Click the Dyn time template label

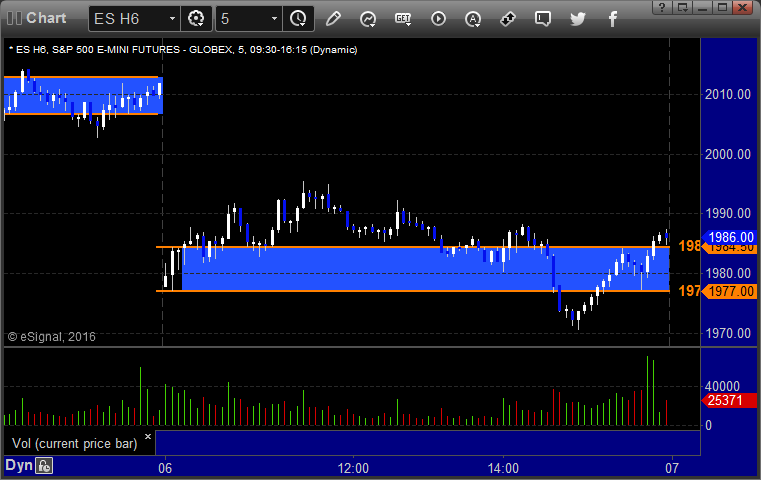[x=18, y=465]
